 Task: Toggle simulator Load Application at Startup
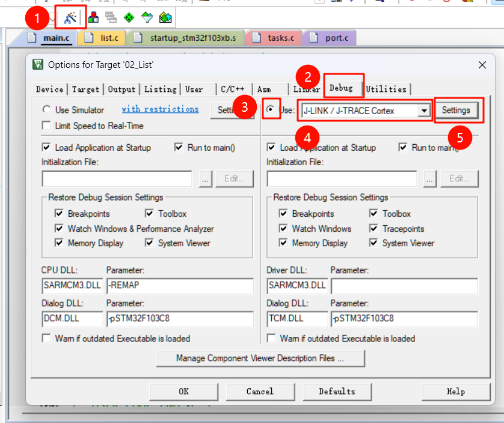[x=46, y=147]
